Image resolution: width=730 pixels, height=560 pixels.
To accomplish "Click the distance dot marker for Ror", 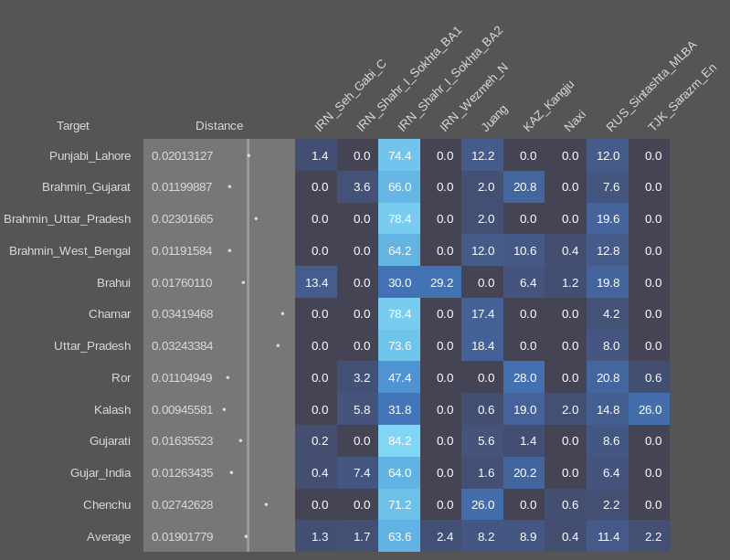I will tap(227, 377).
